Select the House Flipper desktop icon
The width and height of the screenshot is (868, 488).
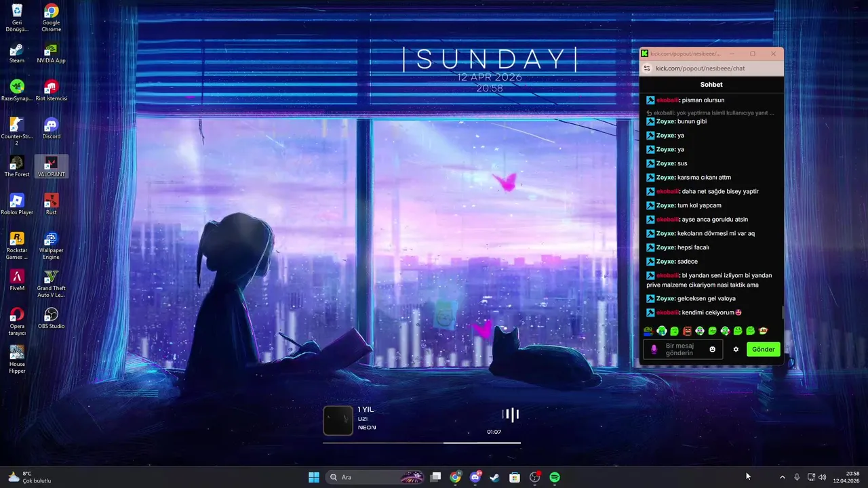[x=17, y=359]
